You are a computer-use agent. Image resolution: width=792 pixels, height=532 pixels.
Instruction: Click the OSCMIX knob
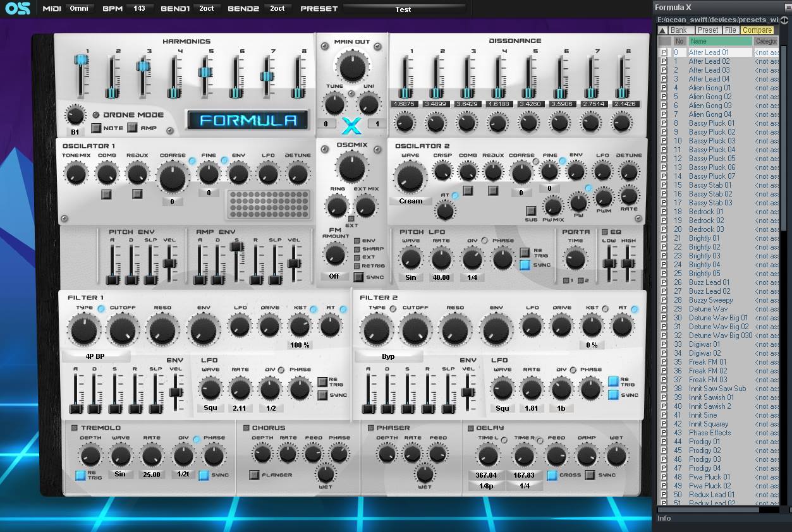(351, 167)
